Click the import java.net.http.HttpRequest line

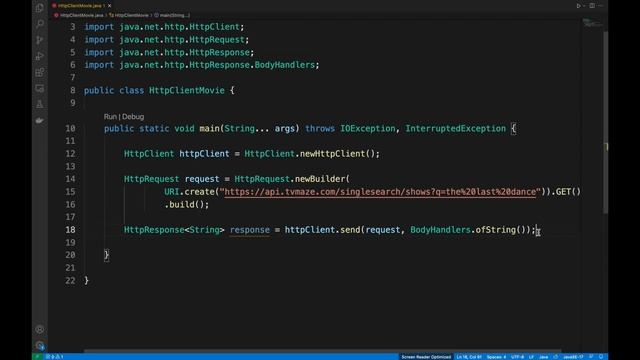coord(167,40)
